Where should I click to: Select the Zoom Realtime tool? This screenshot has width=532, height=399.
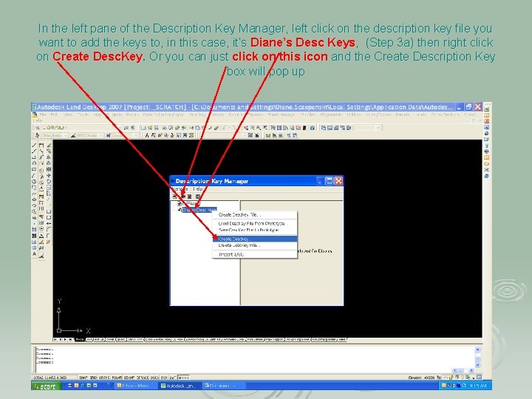[253, 128]
